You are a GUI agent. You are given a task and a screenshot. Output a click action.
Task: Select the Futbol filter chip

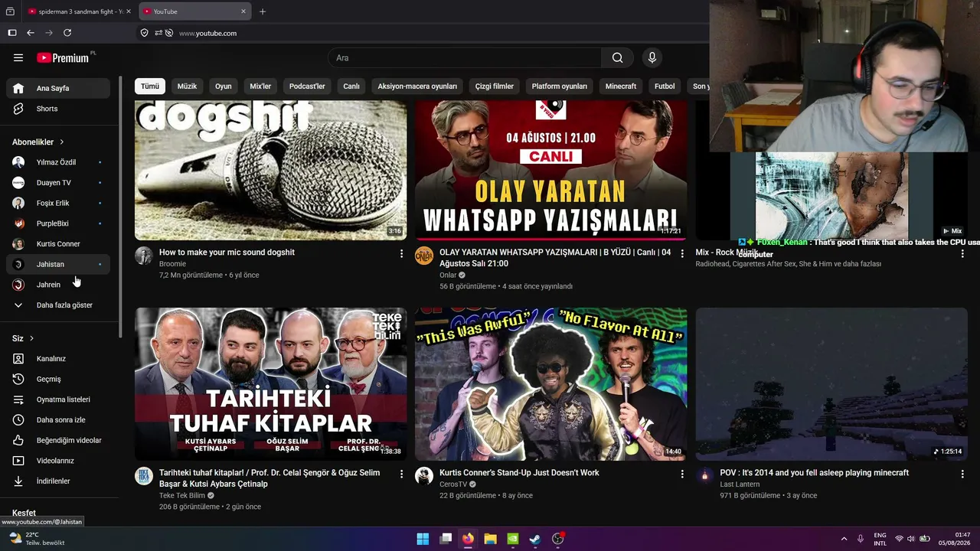pyautogui.click(x=665, y=86)
